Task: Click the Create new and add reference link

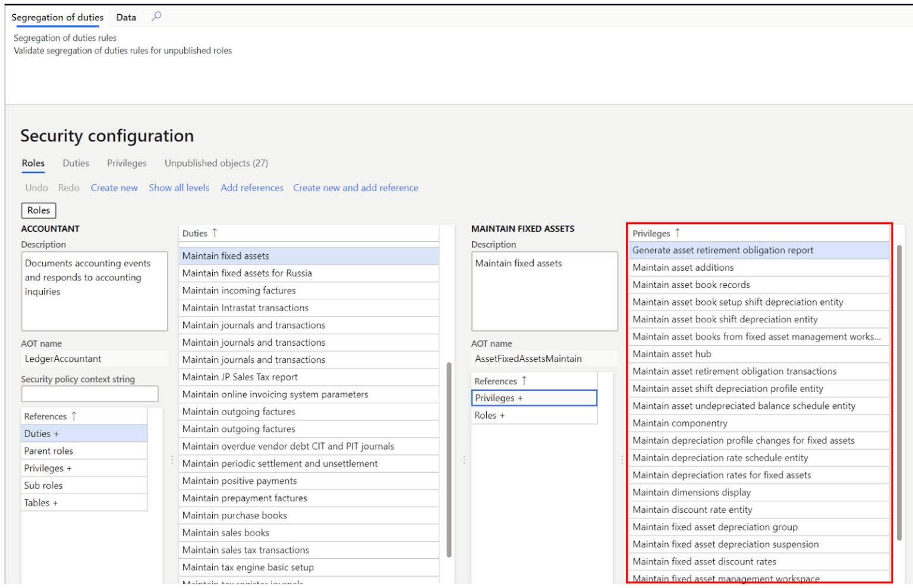Action: [355, 188]
